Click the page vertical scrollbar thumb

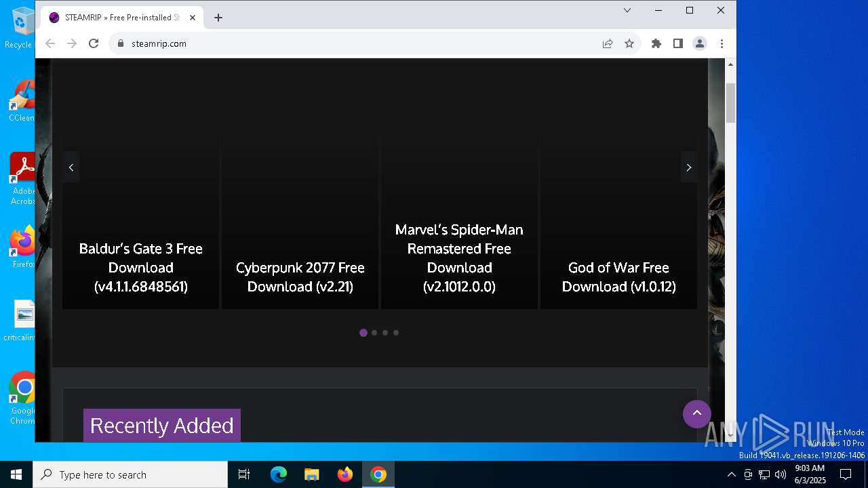730,103
